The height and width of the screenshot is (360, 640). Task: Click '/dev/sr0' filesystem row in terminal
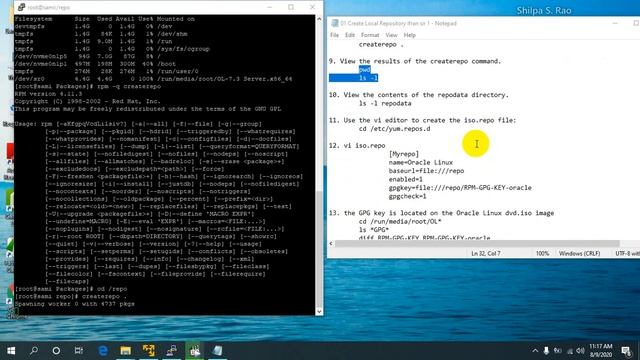click(153, 79)
